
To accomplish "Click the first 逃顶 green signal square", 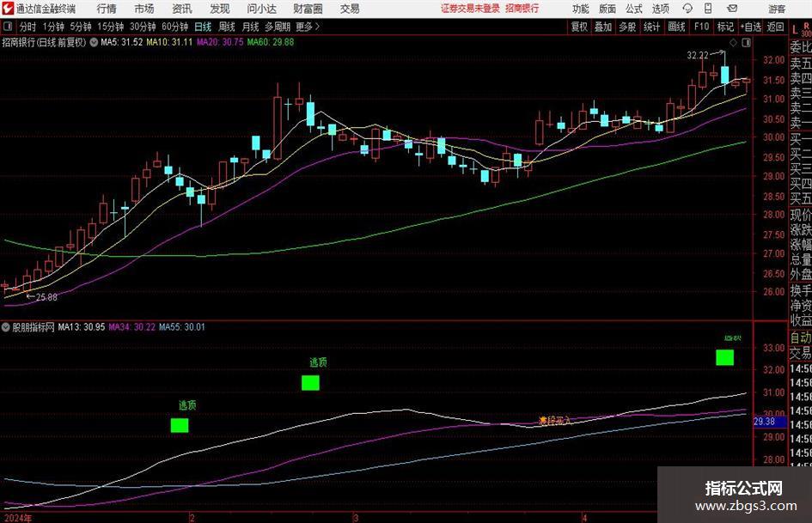I will coord(180,426).
